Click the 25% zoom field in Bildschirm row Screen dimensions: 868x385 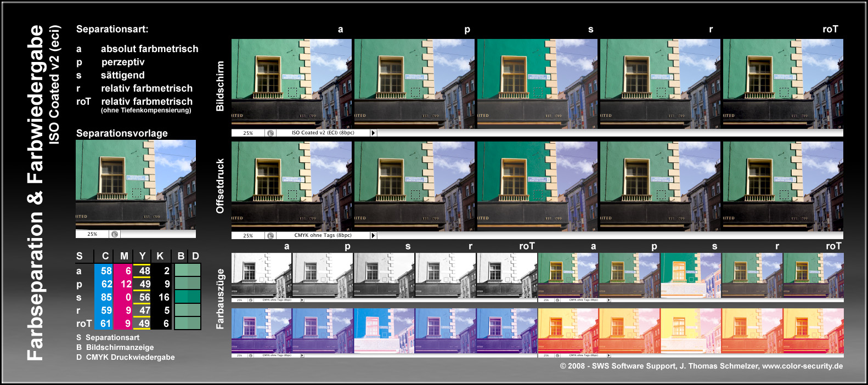tap(248, 133)
